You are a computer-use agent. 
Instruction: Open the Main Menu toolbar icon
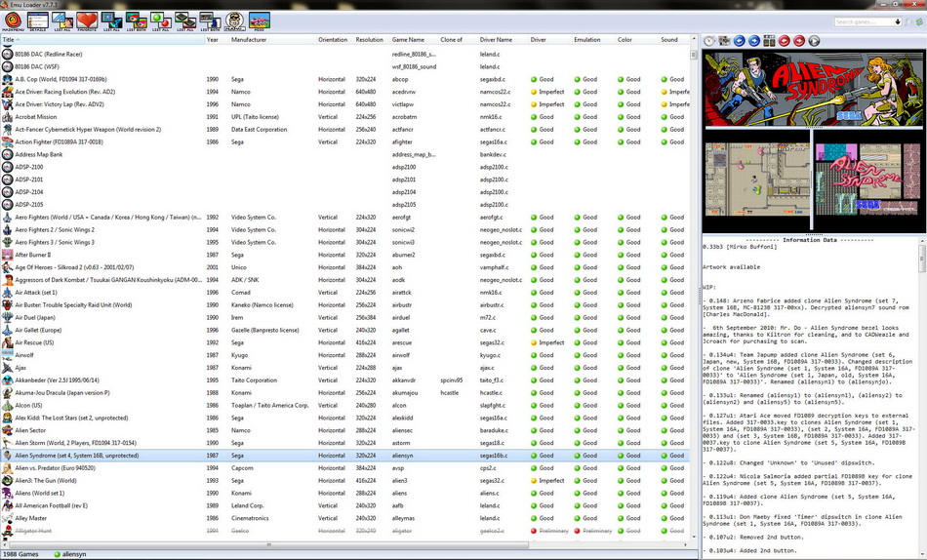point(13,21)
